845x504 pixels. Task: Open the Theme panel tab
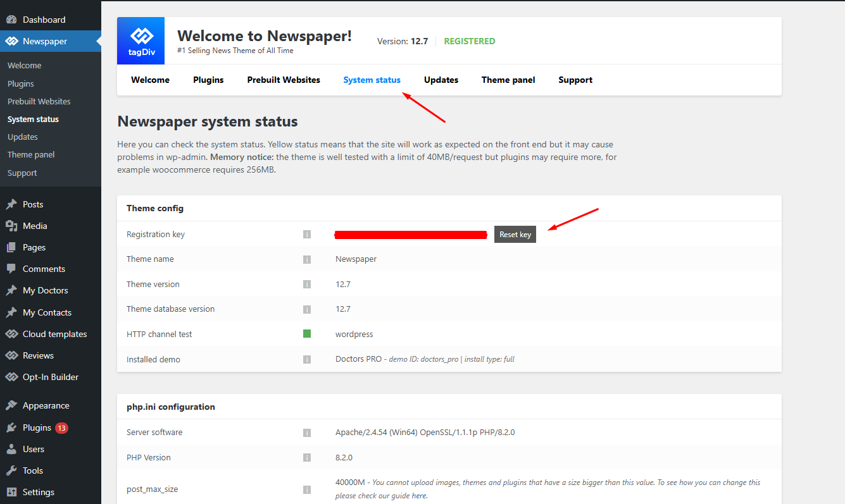pyautogui.click(x=508, y=80)
